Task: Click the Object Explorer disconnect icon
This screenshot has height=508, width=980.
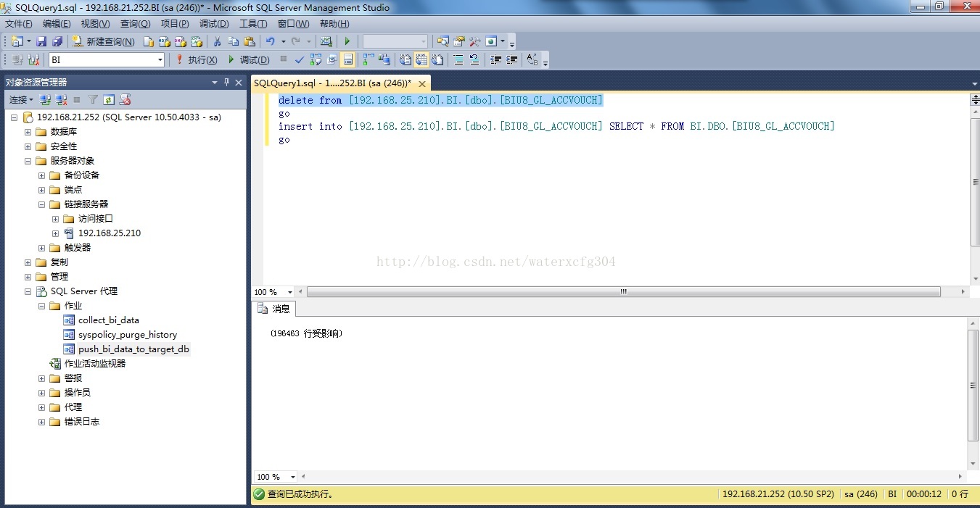Action: tap(61, 99)
